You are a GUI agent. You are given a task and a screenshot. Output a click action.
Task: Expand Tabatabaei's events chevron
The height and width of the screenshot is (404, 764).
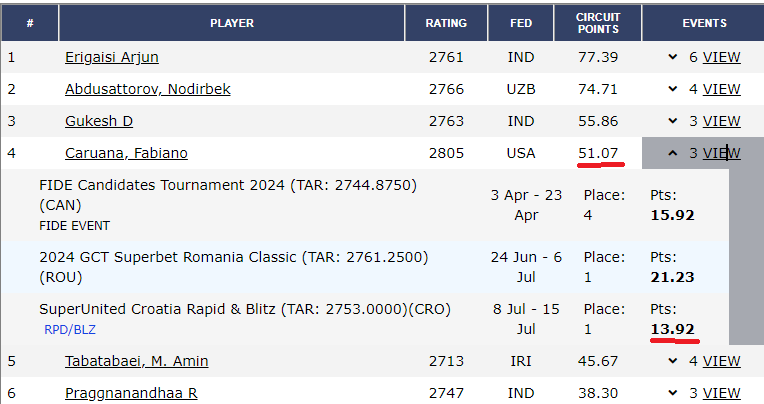[673, 361]
